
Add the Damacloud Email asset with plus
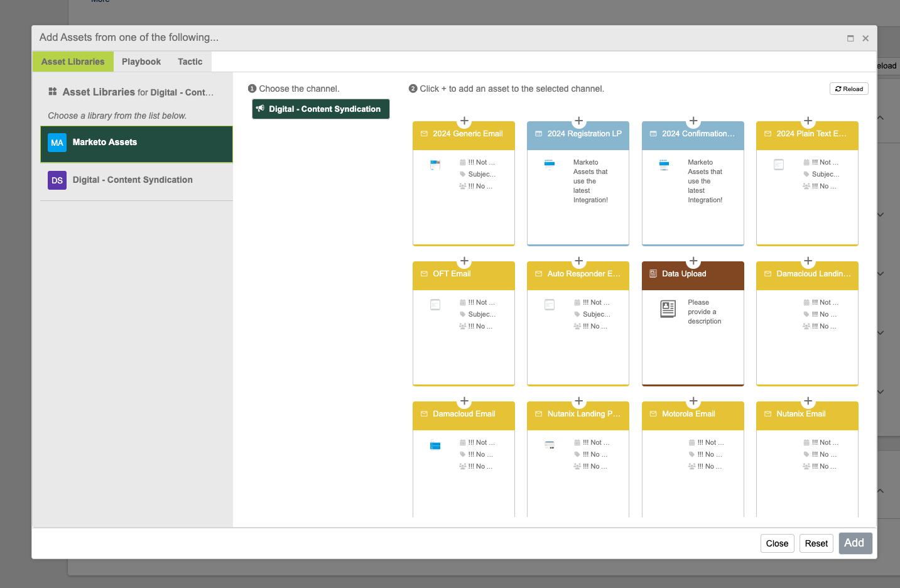(464, 401)
